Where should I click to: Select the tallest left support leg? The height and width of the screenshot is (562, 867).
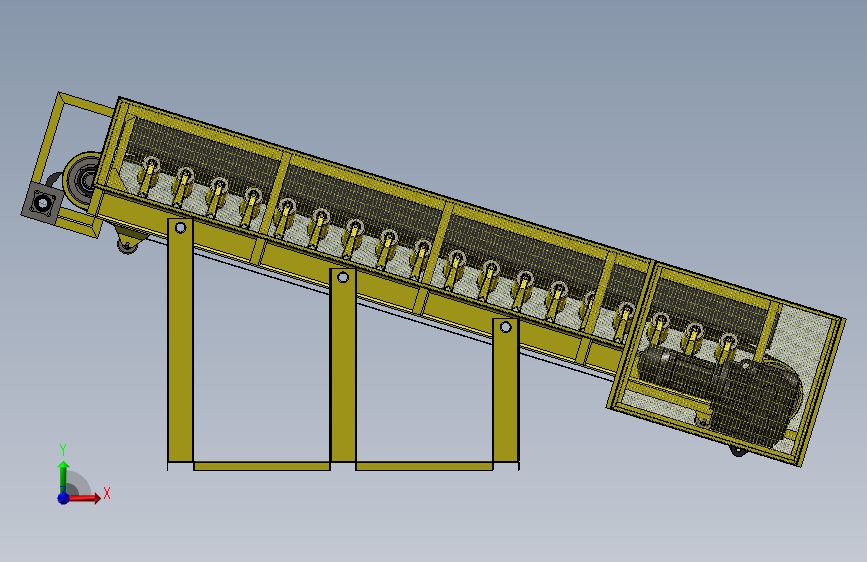click(x=180, y=340)
